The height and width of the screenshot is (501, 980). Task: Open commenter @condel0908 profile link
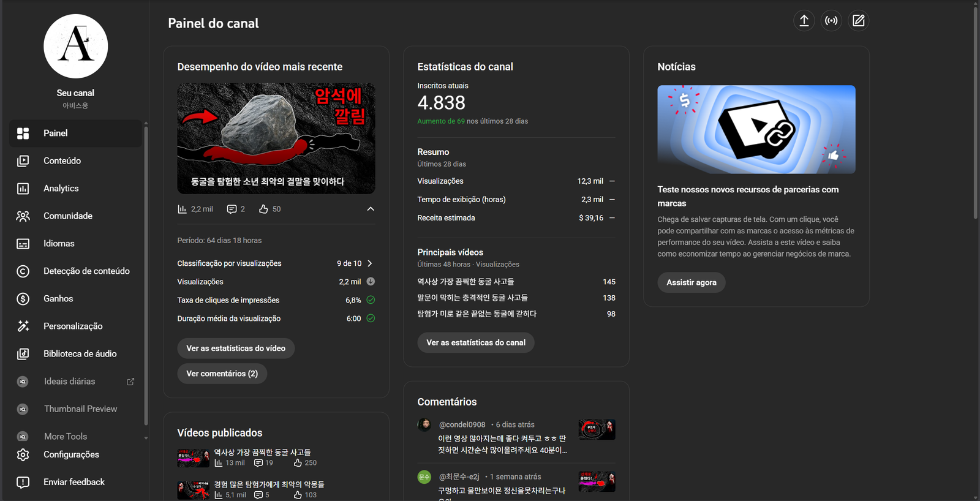(x=462, y=424)
